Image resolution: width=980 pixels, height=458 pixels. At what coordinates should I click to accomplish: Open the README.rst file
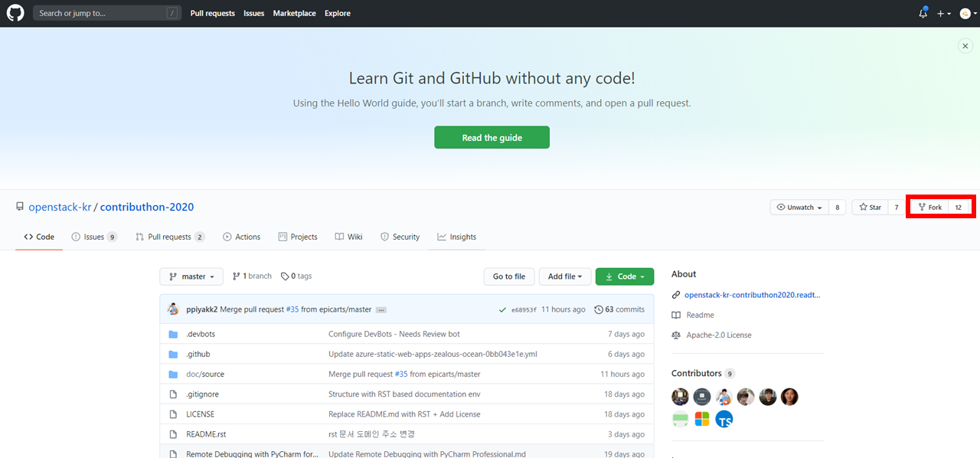(x=206, y=433)
